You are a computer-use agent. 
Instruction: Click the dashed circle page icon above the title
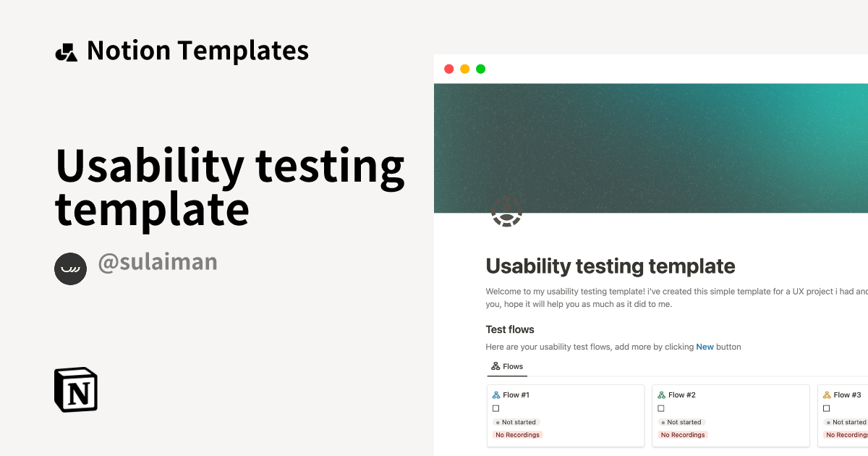coord(507,213)
